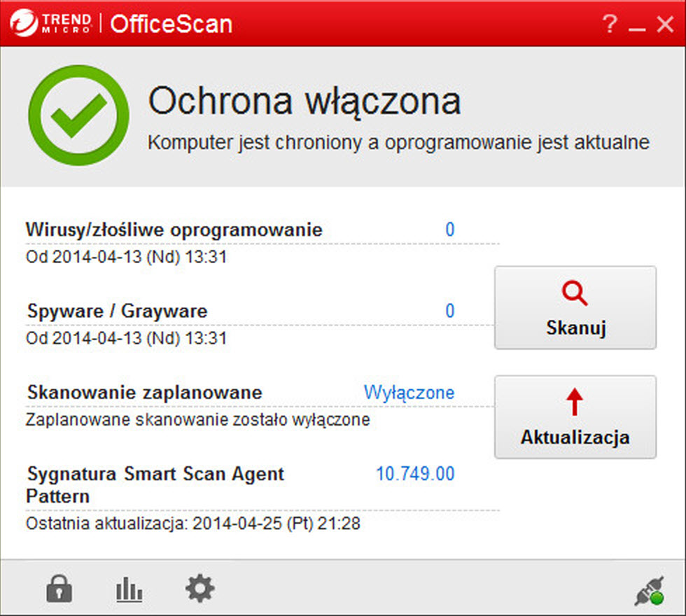Click the Skanowanie zaplanowane label
Image resolution: width=686 pixels, height=616 pixels.
click(144, 393)
